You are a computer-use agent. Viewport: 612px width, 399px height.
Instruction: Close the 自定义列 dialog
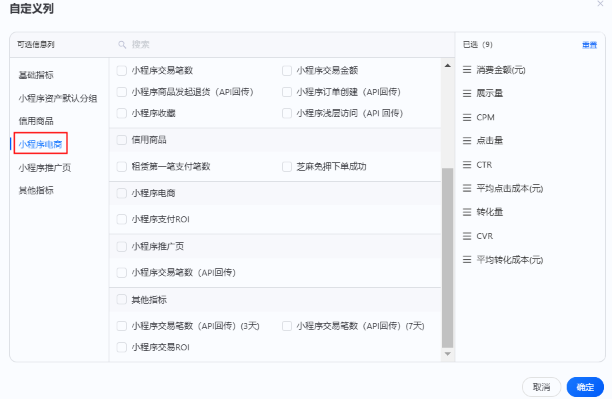(600, 4)
